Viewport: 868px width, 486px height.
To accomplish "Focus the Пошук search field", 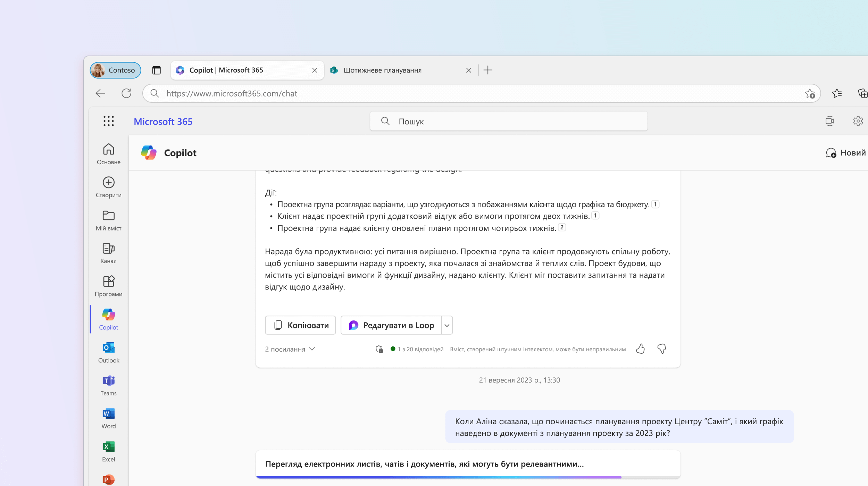I will click(x=509, y=121).
